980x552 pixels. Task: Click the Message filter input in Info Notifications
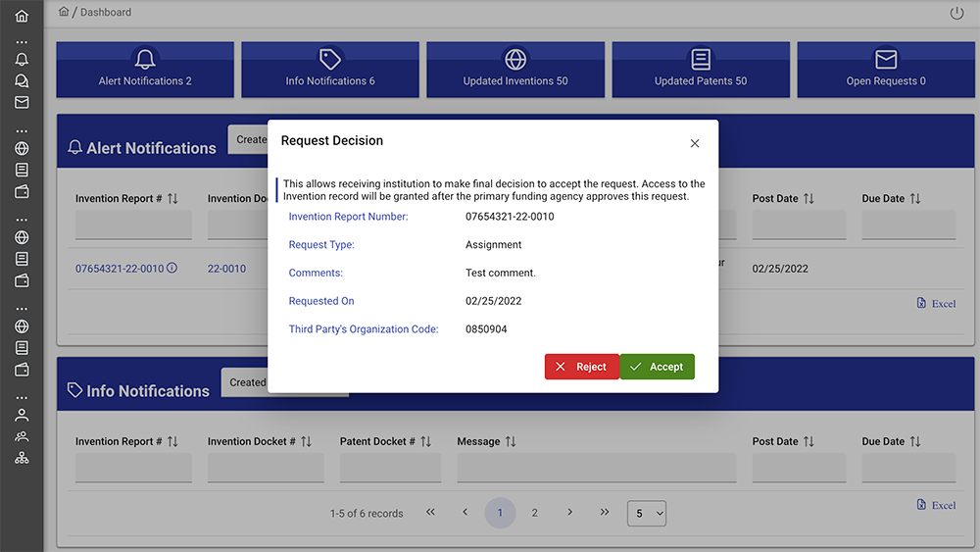[596, 469]
